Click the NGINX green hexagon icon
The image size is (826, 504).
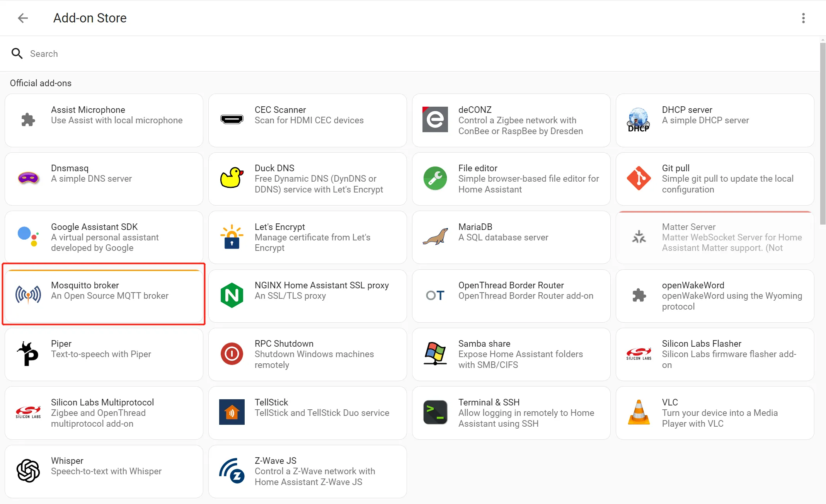pos(232,295)
